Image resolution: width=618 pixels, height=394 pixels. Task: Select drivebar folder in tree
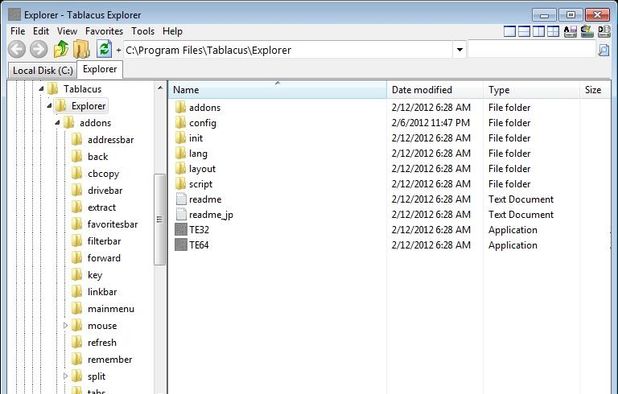pos(105,191)
